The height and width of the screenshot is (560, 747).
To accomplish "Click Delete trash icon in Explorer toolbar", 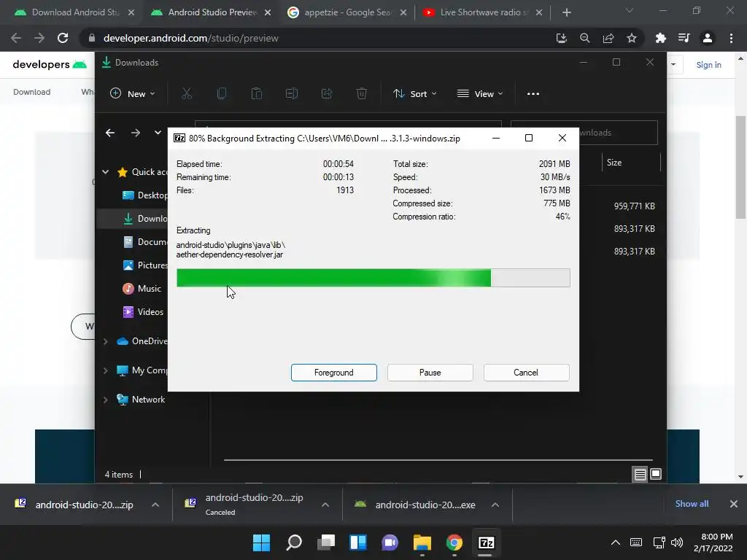I will 362,94.
